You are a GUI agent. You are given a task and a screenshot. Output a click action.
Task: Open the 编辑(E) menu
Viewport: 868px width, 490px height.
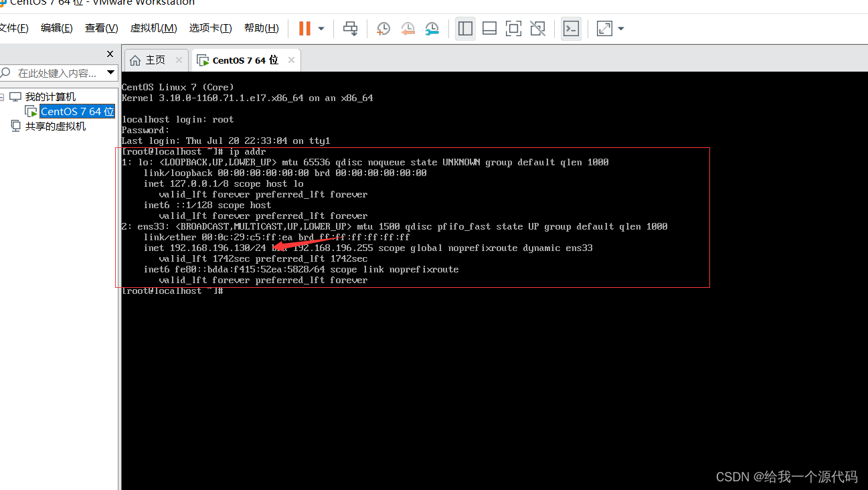[56, 28]
